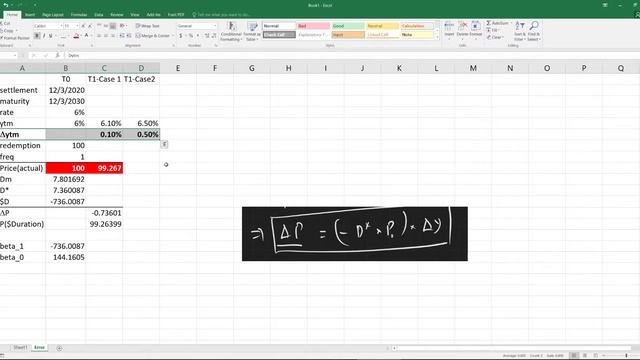Select the beta_0 value 144.1605 cell

(x=66, y=257)
